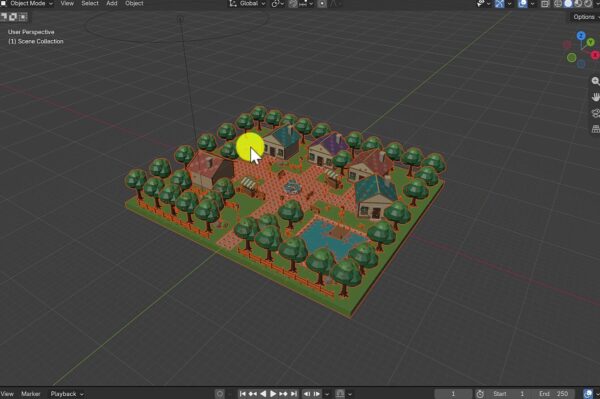600x399 pixels.
Task: Open the timeline View menu
Action: click(7, 394)
